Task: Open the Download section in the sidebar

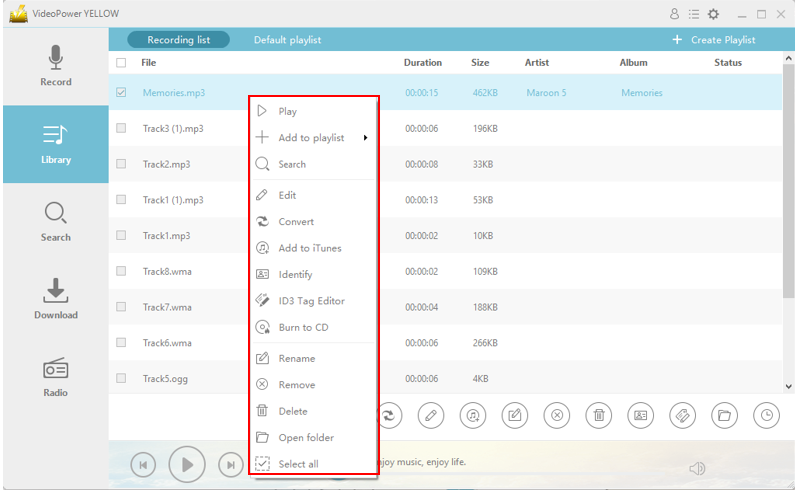Action: (x=56, y=299)
